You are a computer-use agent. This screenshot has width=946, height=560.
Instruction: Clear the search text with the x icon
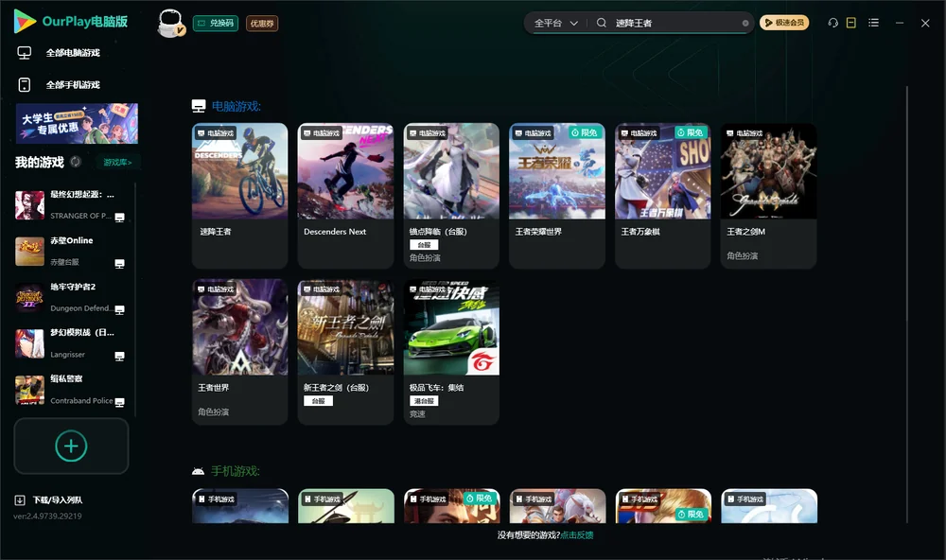745,23
